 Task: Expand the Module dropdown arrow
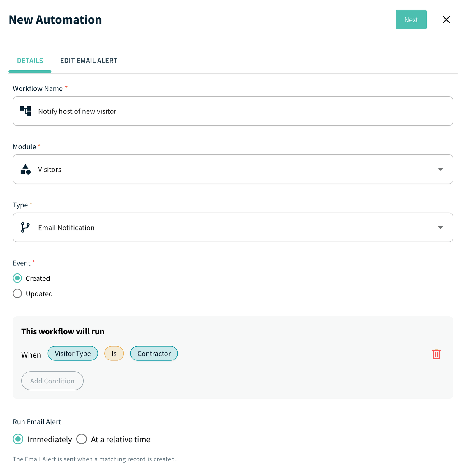click(x=440, y=169)
